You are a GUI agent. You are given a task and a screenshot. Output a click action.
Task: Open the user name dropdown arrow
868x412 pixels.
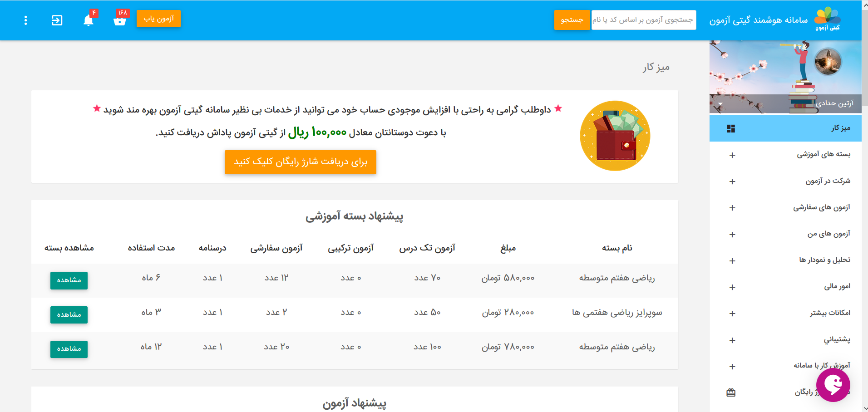click(720, 104)
